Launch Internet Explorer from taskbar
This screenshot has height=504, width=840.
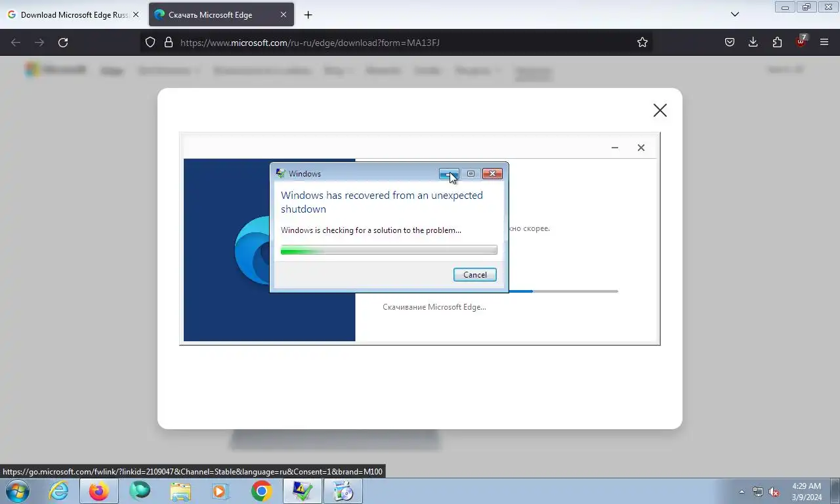tap(58, 491)
